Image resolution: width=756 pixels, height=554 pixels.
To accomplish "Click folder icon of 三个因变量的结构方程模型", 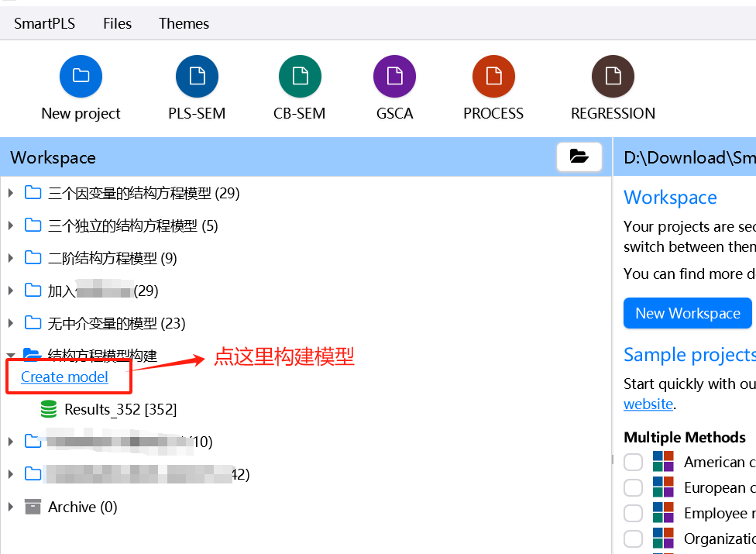I will 33,192.
